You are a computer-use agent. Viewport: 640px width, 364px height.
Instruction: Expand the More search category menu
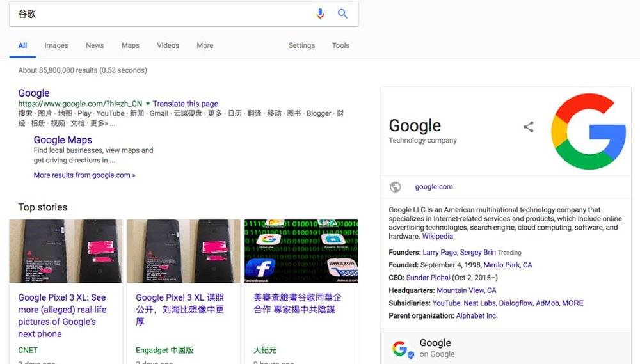(x=205, y=45)
